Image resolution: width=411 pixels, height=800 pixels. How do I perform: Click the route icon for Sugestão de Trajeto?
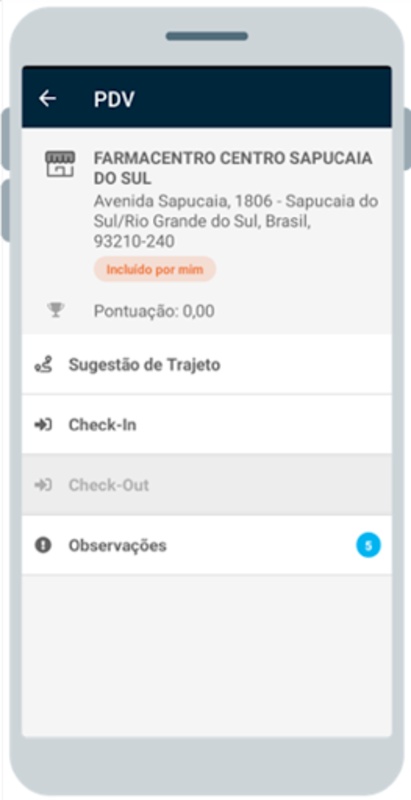pos(43,365)
